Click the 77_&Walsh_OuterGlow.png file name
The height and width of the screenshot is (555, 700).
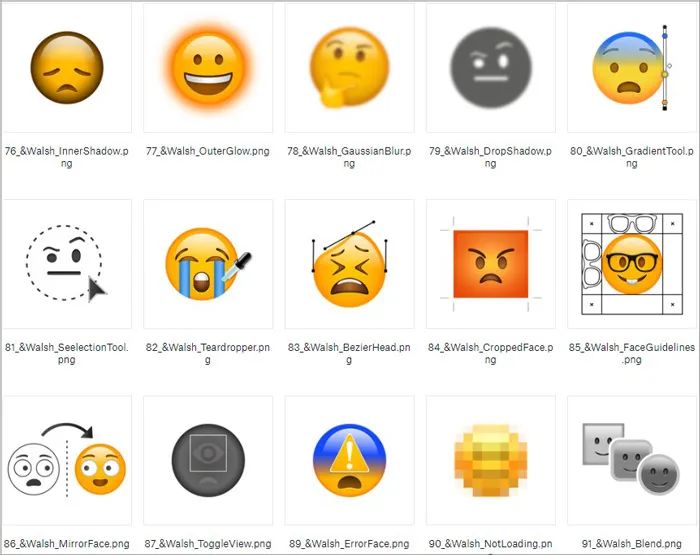click(x=208, y=151)
